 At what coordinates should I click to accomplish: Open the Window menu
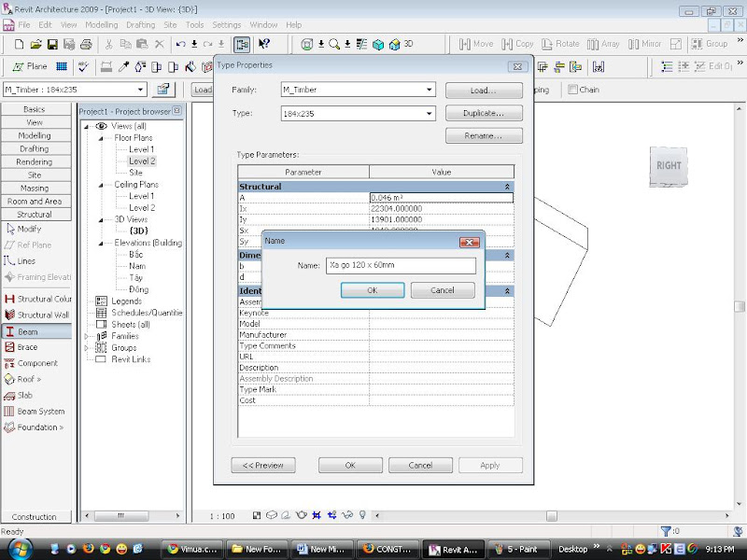pyautogui.click(x=263, y=25)
